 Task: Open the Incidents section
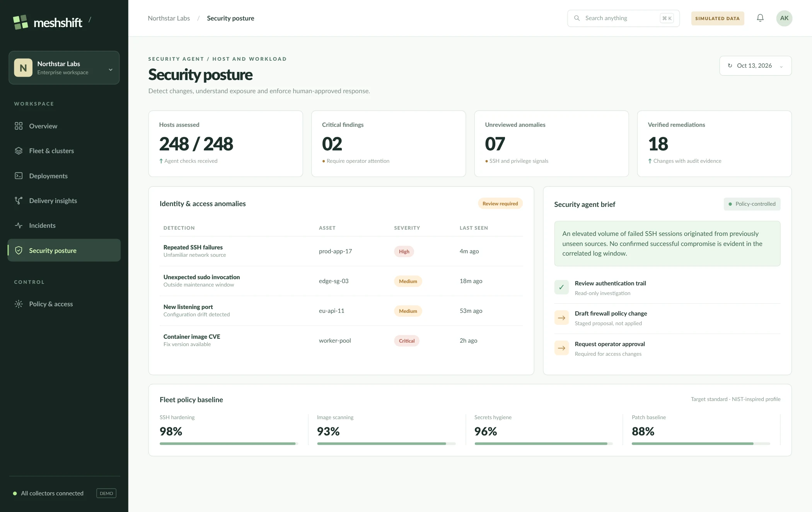pyautogui.click(x=64, y=225)
